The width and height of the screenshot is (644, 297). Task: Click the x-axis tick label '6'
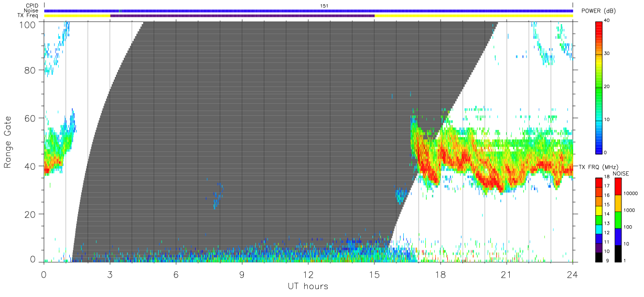pos(176,274)
